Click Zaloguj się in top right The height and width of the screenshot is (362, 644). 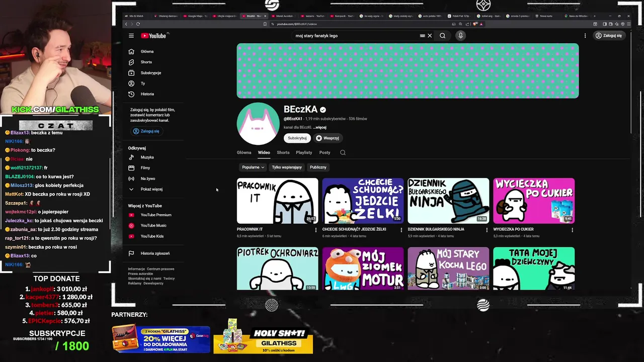(x=608, y=36)
